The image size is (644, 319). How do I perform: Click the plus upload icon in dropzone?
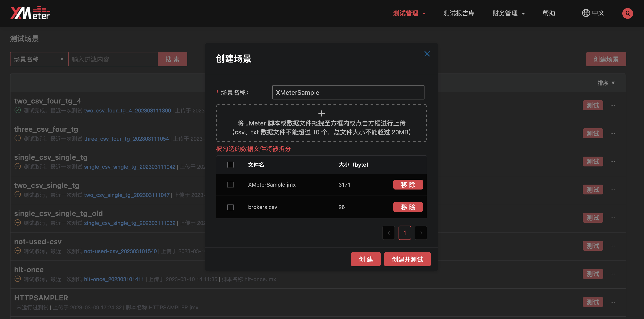click(321, 114)
